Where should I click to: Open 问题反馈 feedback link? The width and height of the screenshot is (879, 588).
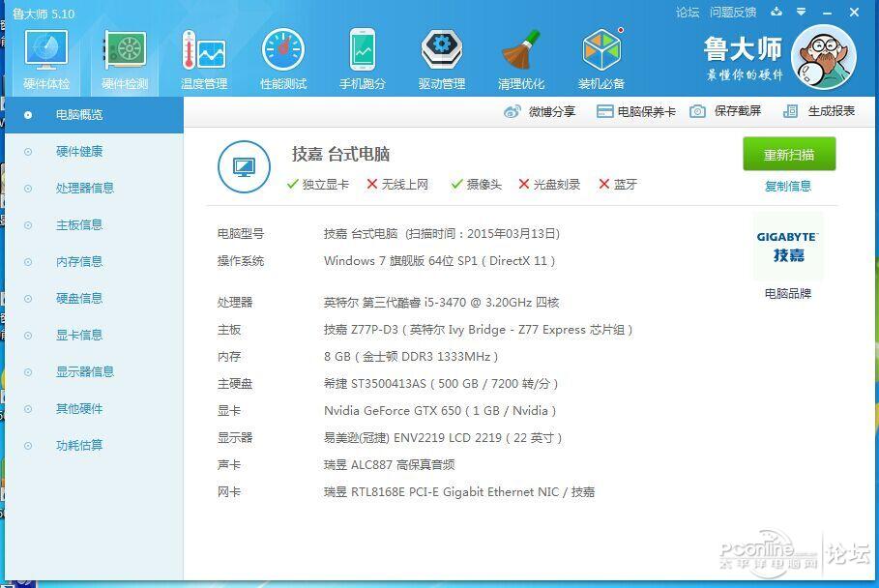pyautogui.click(x=733, y=12)
